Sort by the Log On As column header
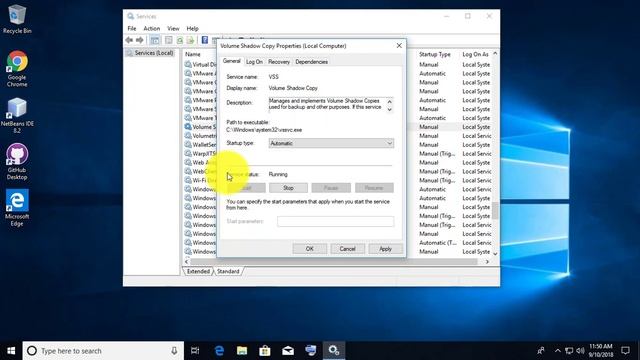The image size is (640, 360). click(x=476, y=54)
